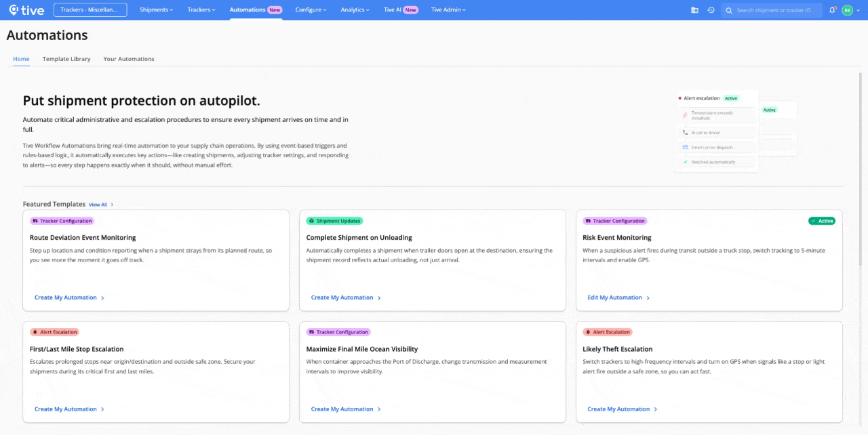This screenshot has width=868, height=435.
Task: Open the Trackers menu
Action: click(x=201, y=9)
